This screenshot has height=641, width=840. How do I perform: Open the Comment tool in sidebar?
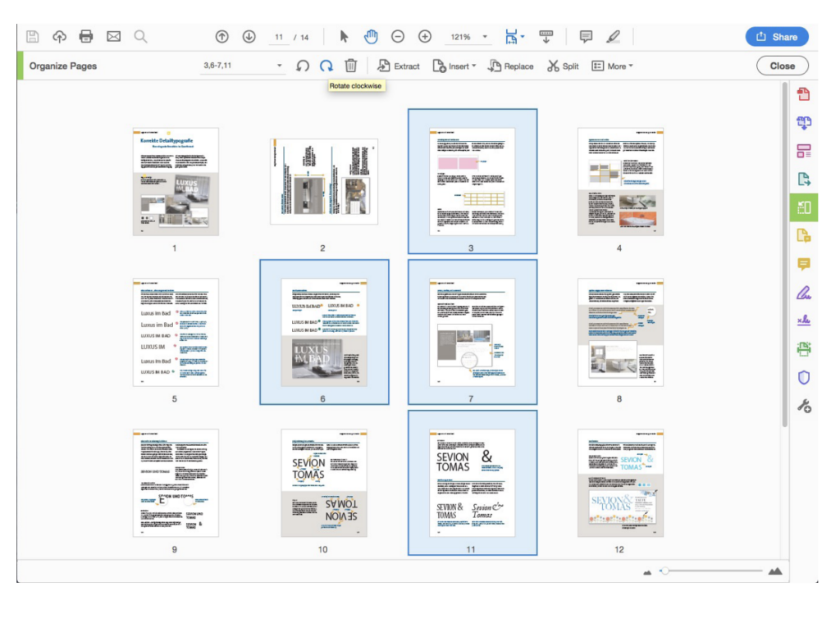(x=804, y=264)
